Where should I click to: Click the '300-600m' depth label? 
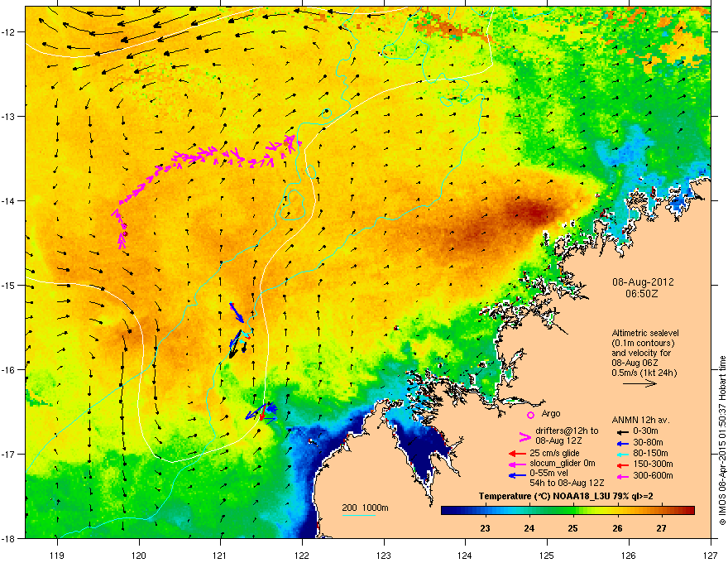(653, 475)
